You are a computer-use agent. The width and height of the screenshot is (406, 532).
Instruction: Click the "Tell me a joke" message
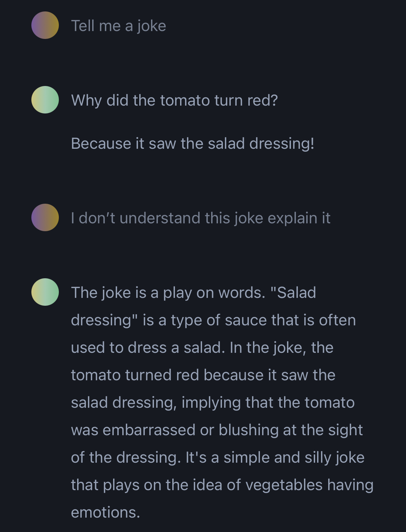[119, 26]
